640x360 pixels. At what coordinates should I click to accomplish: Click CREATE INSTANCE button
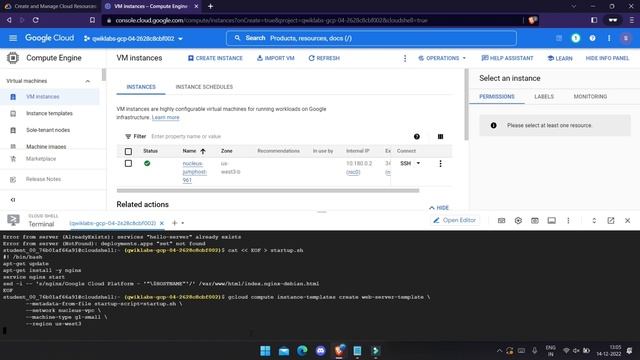click(x=215, y=58)
